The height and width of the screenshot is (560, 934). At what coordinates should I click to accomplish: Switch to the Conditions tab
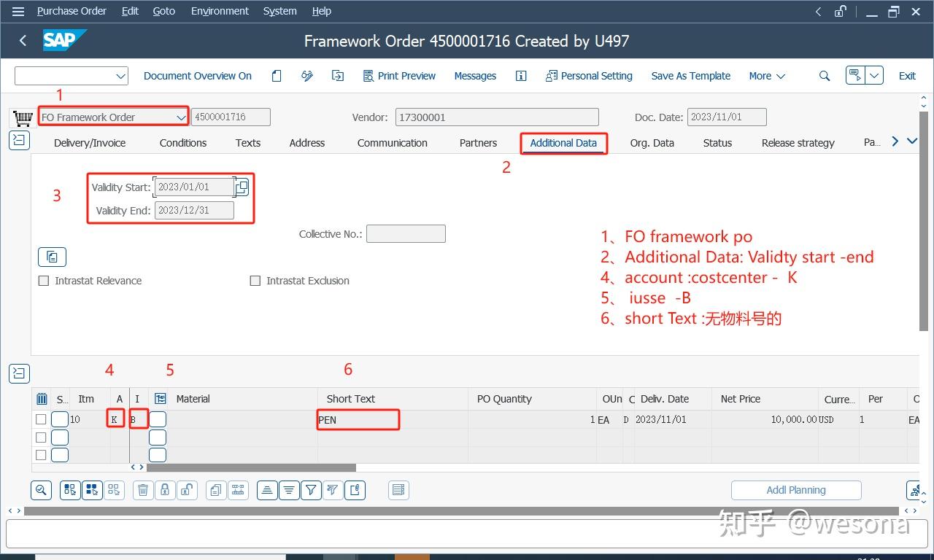tap(183, 143)
